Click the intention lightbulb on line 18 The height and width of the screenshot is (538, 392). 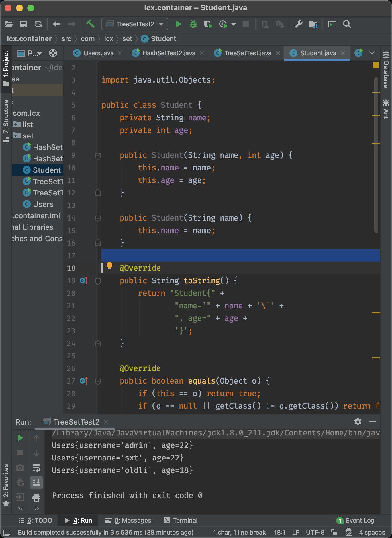109,266
